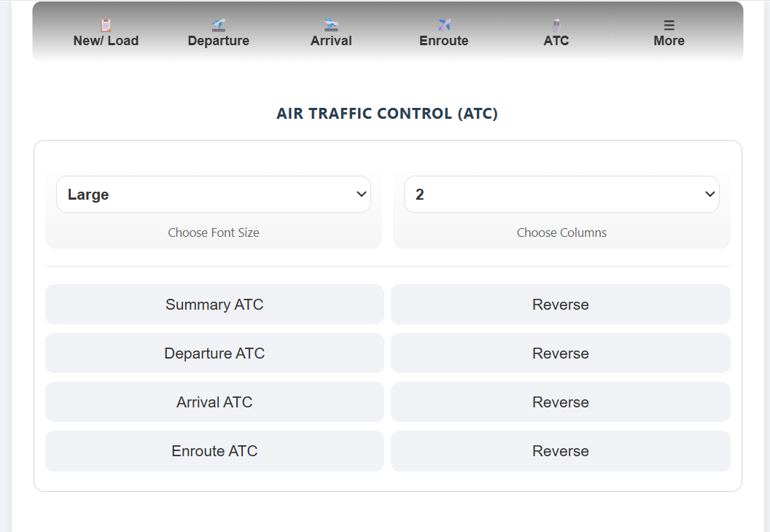Image resolution: width=770 pixels, height=532 pixels.
Task: Click the Enroute airplane icon
Action: (x=444, y=26)
